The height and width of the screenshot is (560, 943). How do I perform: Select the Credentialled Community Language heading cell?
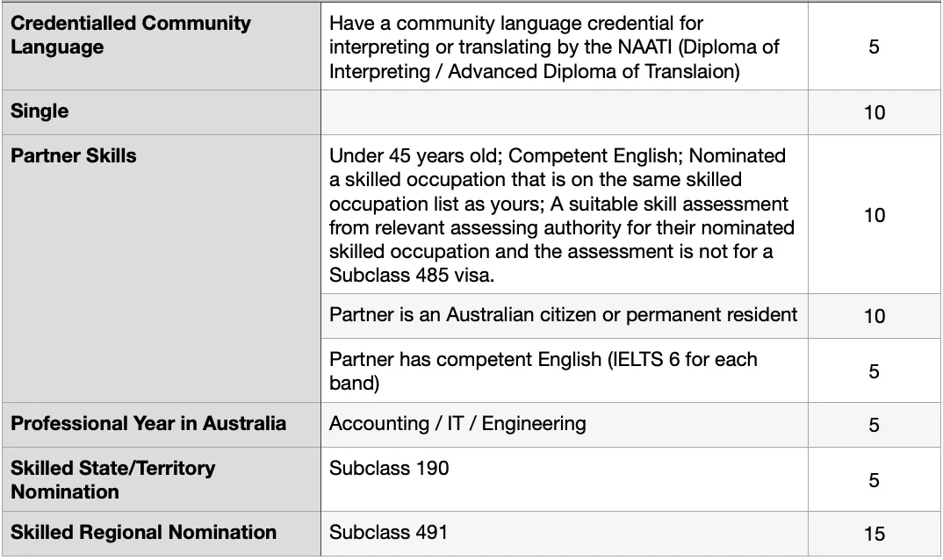(162, 47)
